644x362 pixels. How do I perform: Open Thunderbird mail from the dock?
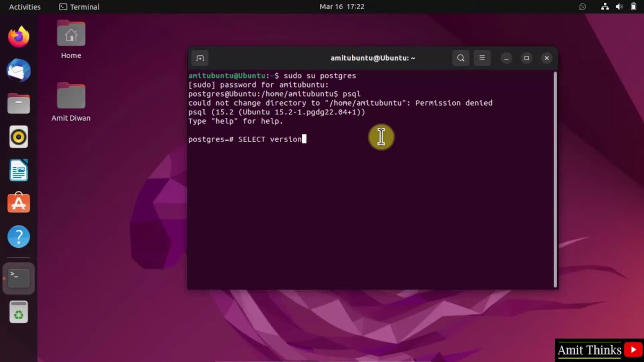(18, 70)
